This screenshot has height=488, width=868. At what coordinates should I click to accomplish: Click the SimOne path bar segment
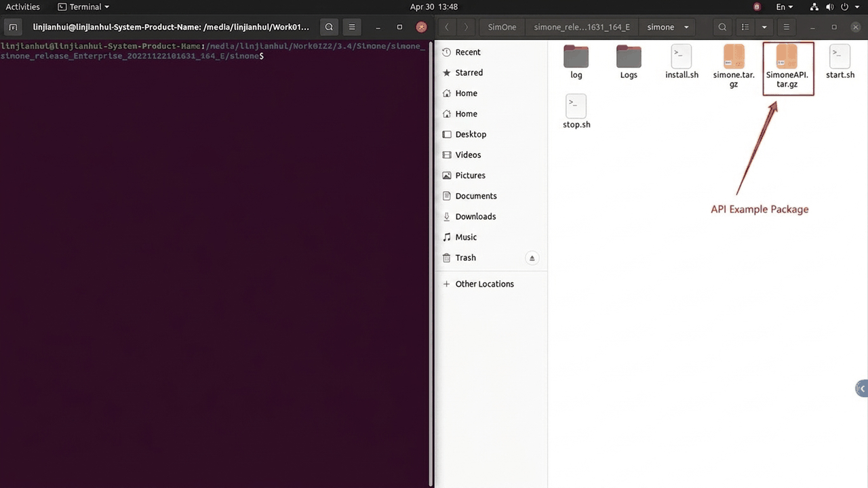point(502,27)
